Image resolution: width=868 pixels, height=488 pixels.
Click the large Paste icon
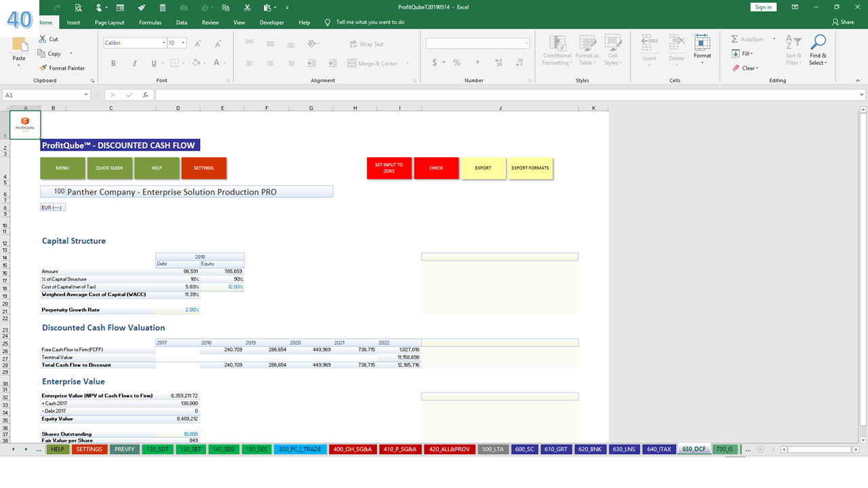point(19,46)
